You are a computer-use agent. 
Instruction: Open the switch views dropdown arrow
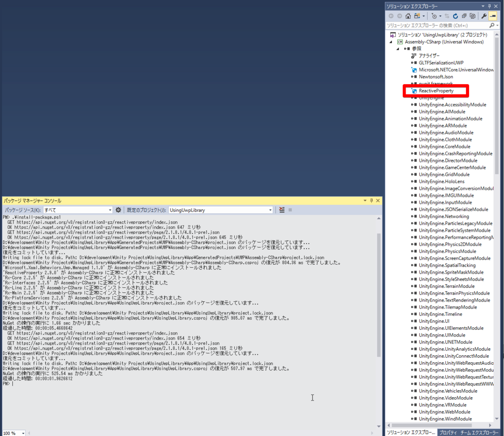pyautogui.click(x=424, y=16)
